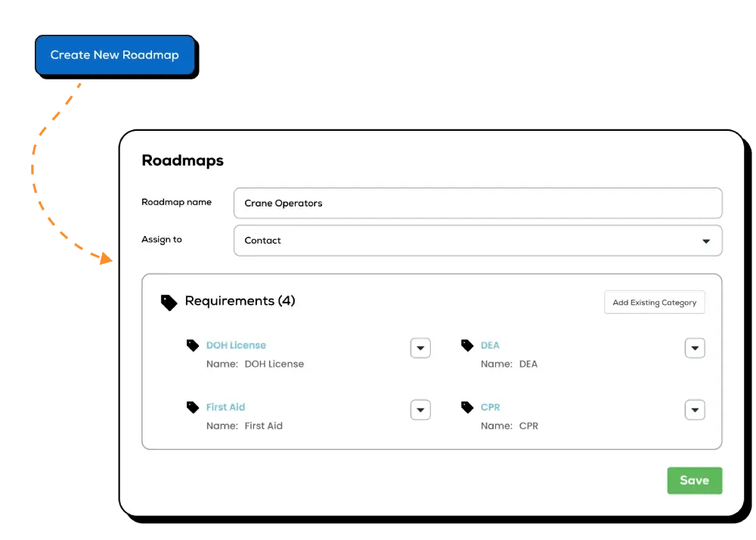Screen dimensions: 756x540
Task: Open the DEA requirement link
Action: tap(490, 345)
